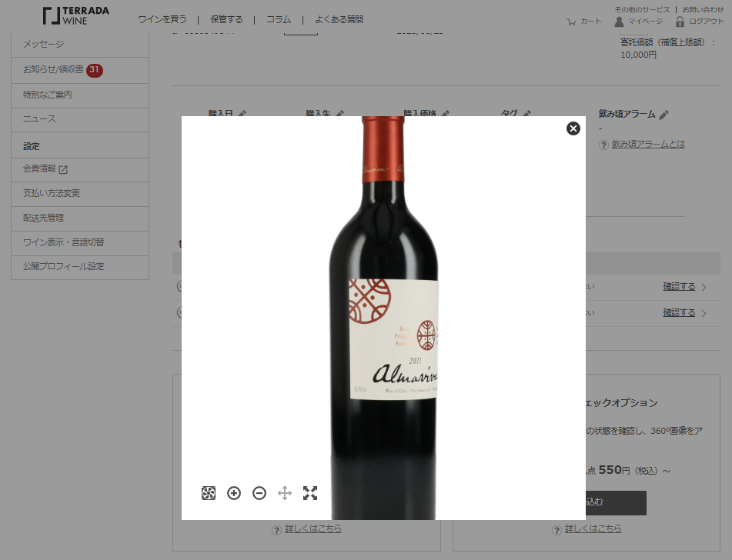The image size is (732, 560).
Task: Open the shopping cart (カート)
Action: tap(584, 22)
